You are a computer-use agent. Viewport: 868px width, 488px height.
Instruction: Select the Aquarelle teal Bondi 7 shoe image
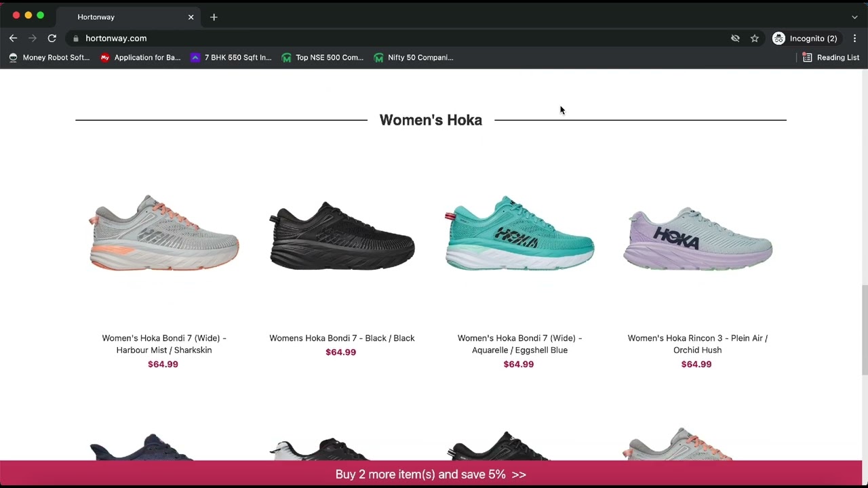coord(519,234)
